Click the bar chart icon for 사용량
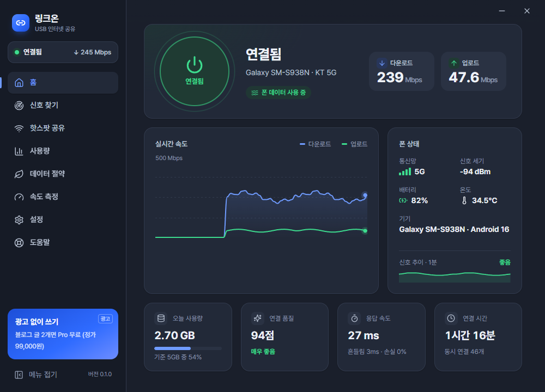This screenshot has height=392, width=545. point(19,151)
